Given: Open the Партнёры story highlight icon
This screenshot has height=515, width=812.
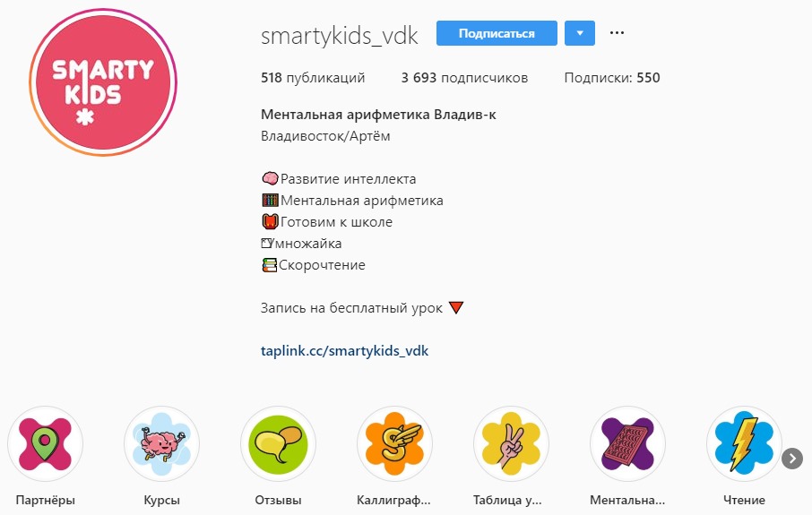Looking at the screenshot, I should pos(45,444).
